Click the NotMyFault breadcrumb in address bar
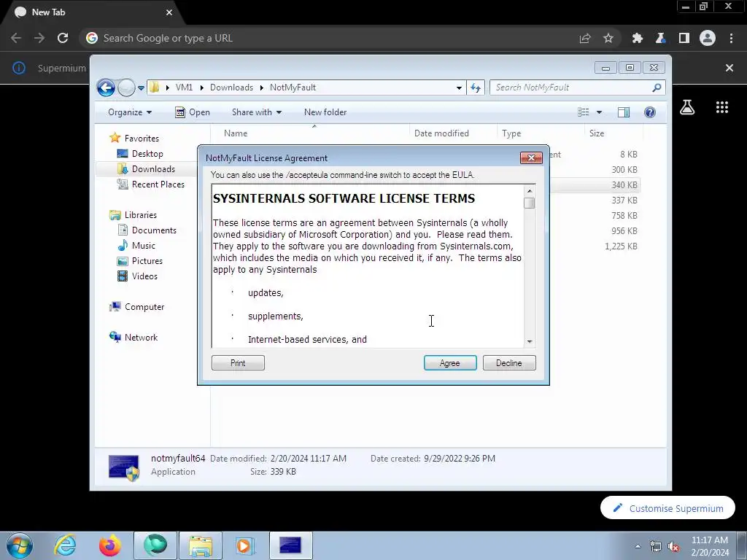 pos(293,87)
